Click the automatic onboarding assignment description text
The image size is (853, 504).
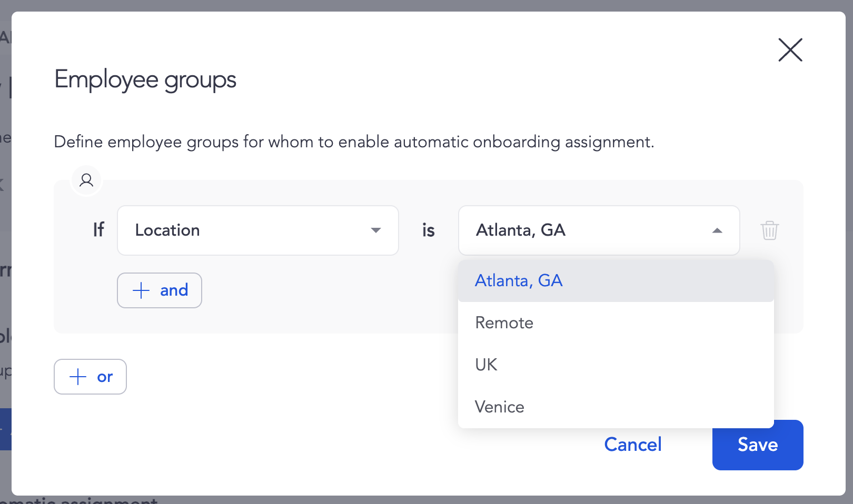click(354, 142)
